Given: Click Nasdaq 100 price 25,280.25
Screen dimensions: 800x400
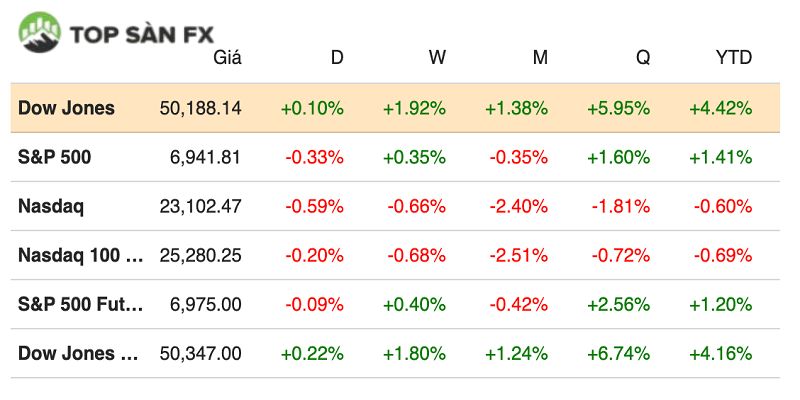Looking at the screenshot, I should tap(200, 256).
